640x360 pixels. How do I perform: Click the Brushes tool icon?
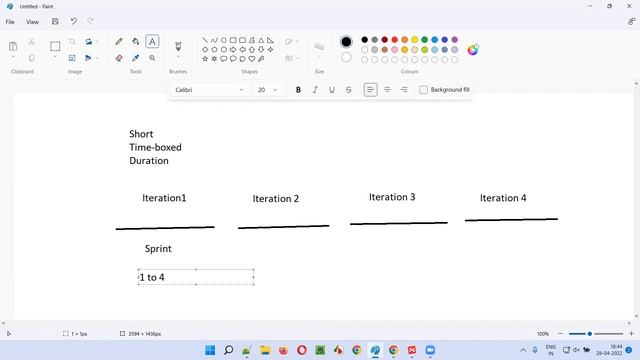click(178, 46)
